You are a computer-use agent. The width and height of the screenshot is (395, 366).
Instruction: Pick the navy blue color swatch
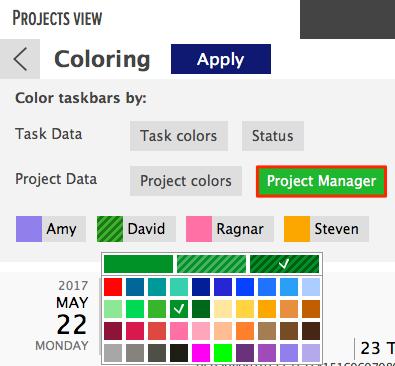point(201,287)
